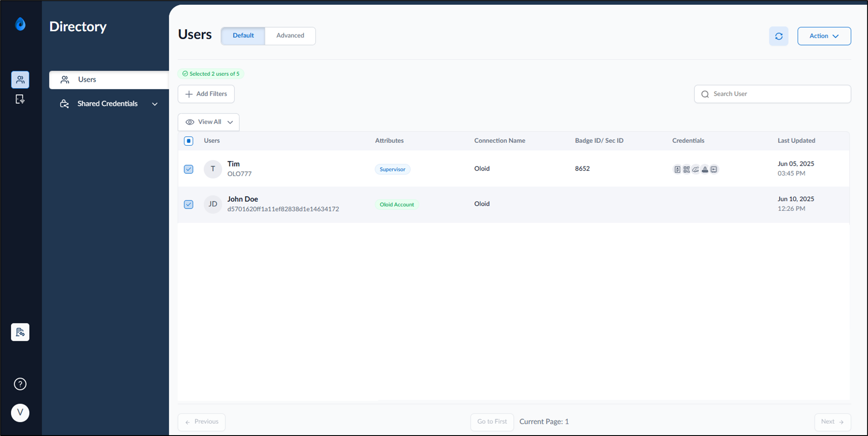The height and width of the screenshot is (436, 868).
Task: Click the Badge ID/ Sec ID column header
Action: click(x=599, y=141)
